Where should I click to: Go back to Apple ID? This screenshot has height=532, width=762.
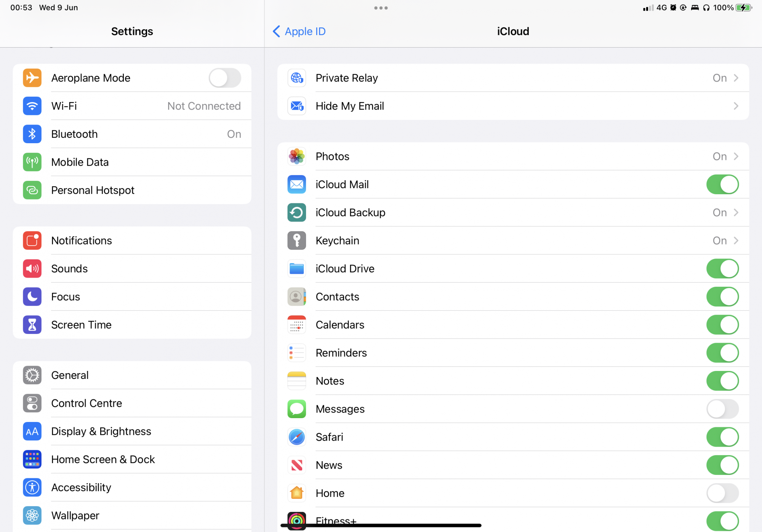pos(299,31)
